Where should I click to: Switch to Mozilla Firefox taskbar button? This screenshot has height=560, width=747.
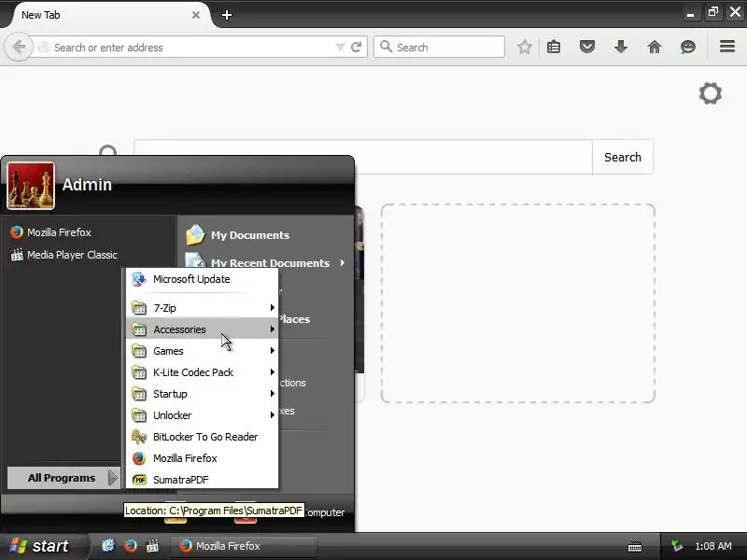pyautogui.click(x=244, y=546)
